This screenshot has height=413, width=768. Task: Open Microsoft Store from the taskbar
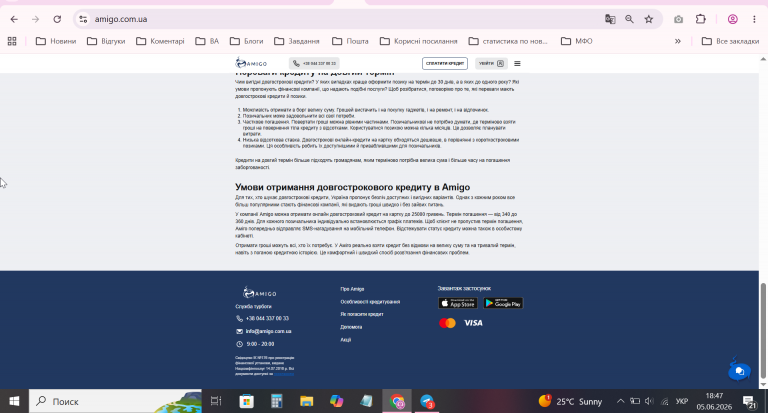[x=246, y=401]
